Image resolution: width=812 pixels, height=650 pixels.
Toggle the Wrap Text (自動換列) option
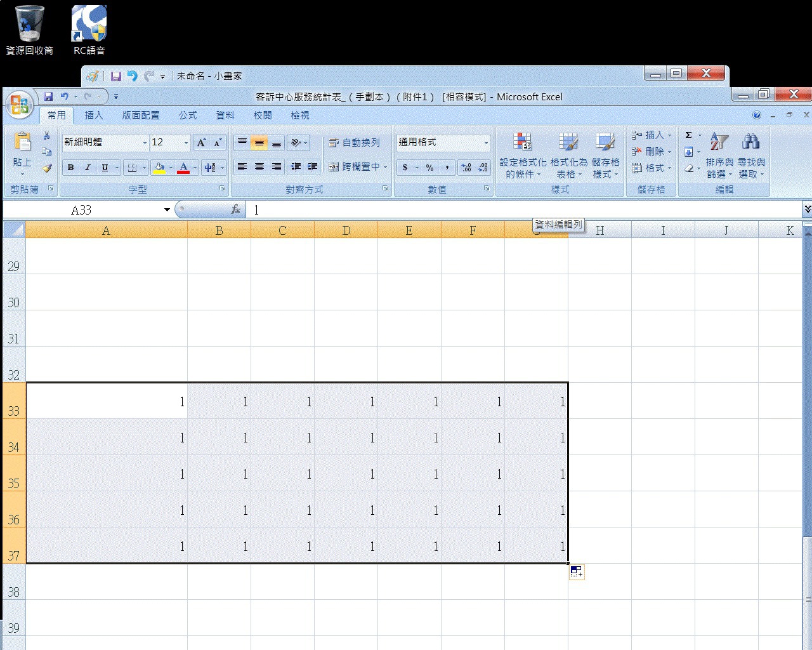click(354, 143)
